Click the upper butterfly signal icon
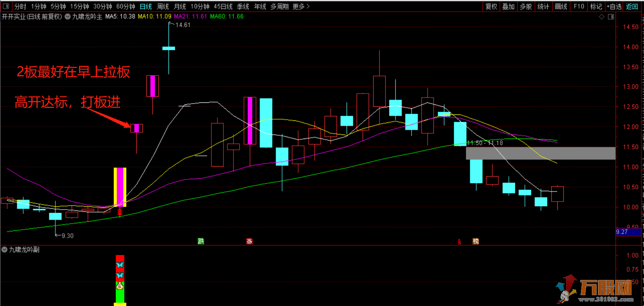644x306 pixels. (x=120, y=265)
